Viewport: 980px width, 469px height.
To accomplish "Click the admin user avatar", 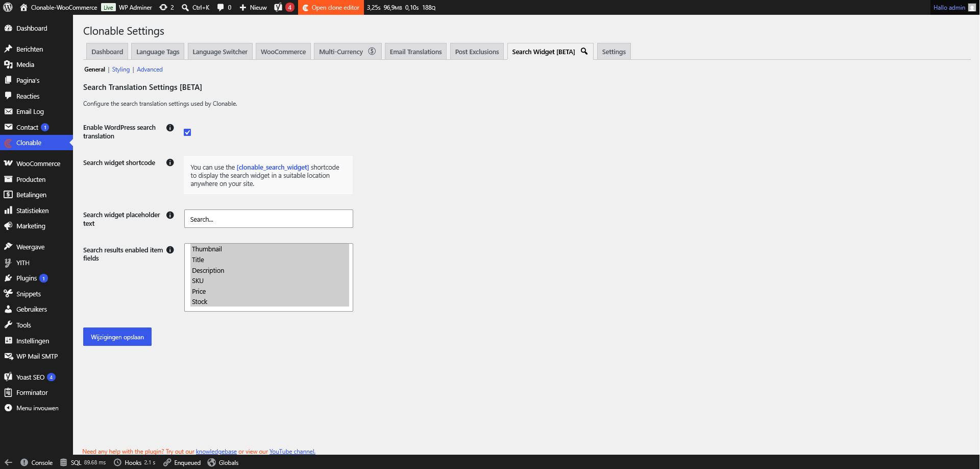I will click(x=972, y=7).
